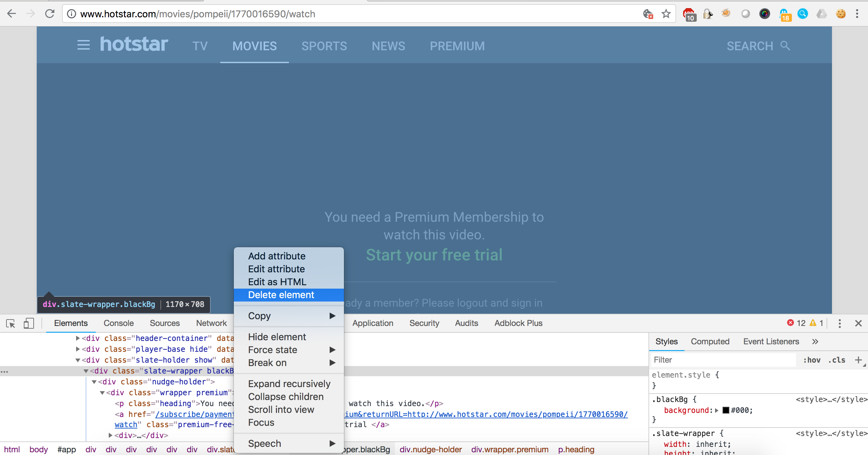This screenshot has width=868, height=455.
Task: Select Add attribute in context menu
Action: (x=289, y=256)
